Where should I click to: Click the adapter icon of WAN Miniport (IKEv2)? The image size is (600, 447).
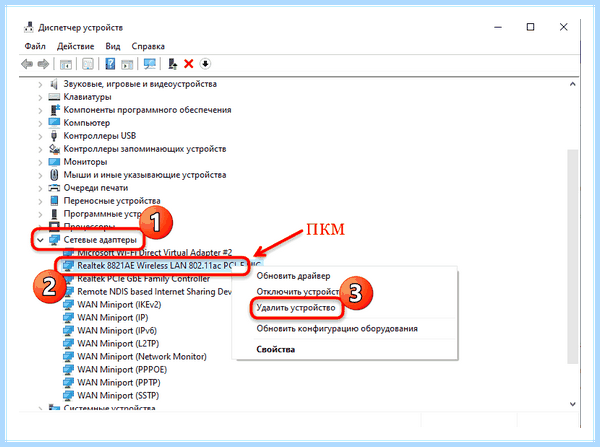click(x=68, y=305)
